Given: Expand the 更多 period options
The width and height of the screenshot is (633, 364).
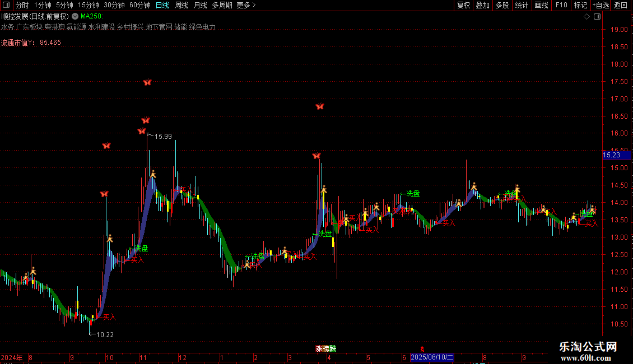Looking at the screenshot, I should (246, 5).
